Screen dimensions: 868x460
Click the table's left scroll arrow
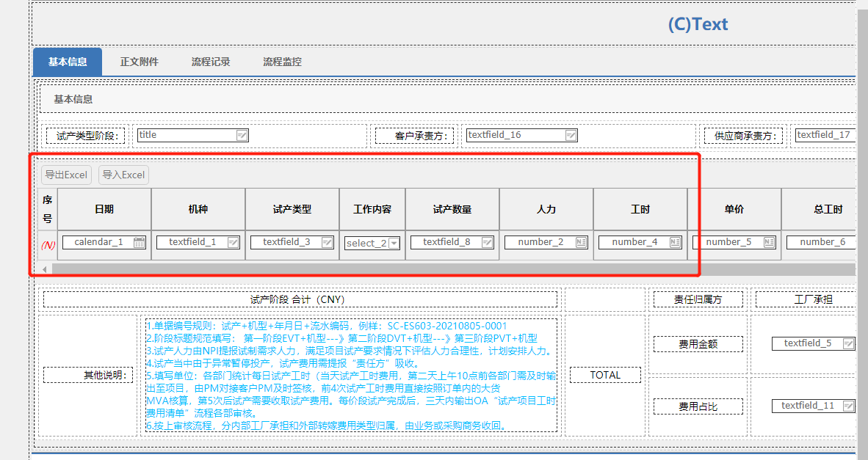point(45,269)
